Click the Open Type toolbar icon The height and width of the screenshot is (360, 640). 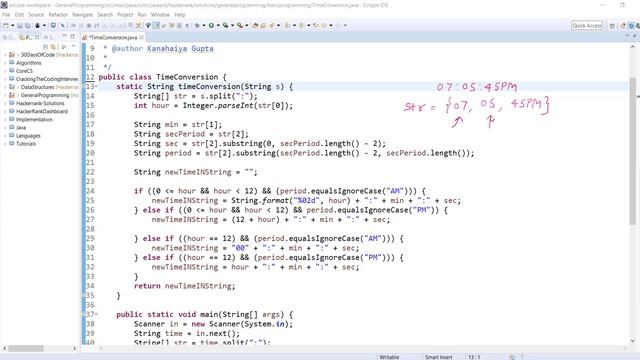[x=255, y=25]
